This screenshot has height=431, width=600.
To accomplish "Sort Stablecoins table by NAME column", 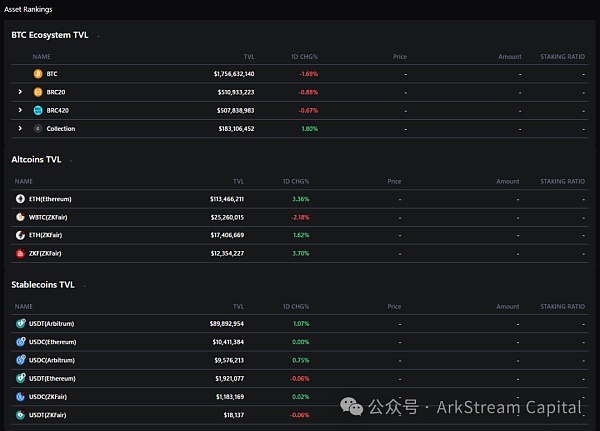I will click(24, 306).
